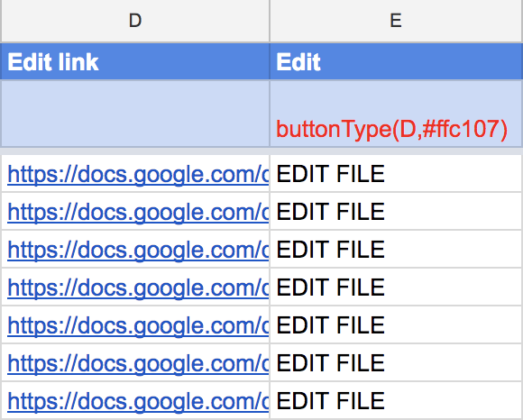The image size is (523, 420).
Task: Click the "Edit" header cell in column E
Action: pyautogui.click(x=396, y=61)
